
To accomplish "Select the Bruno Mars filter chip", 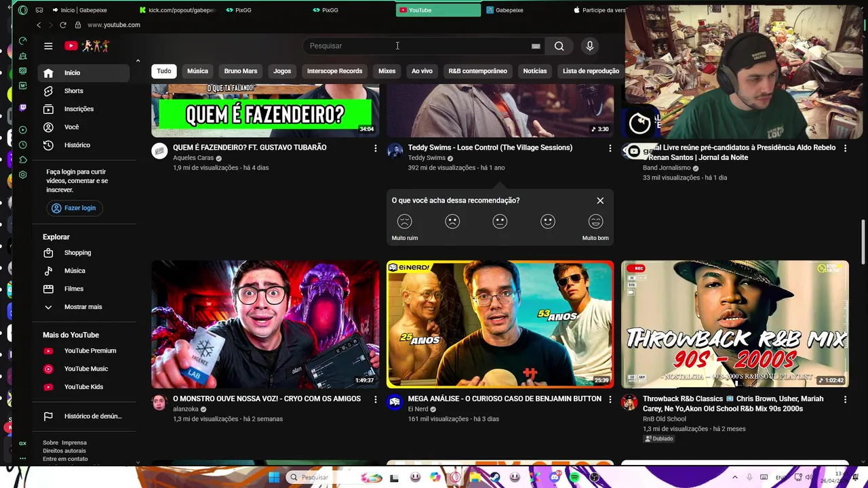I will 241,71.
